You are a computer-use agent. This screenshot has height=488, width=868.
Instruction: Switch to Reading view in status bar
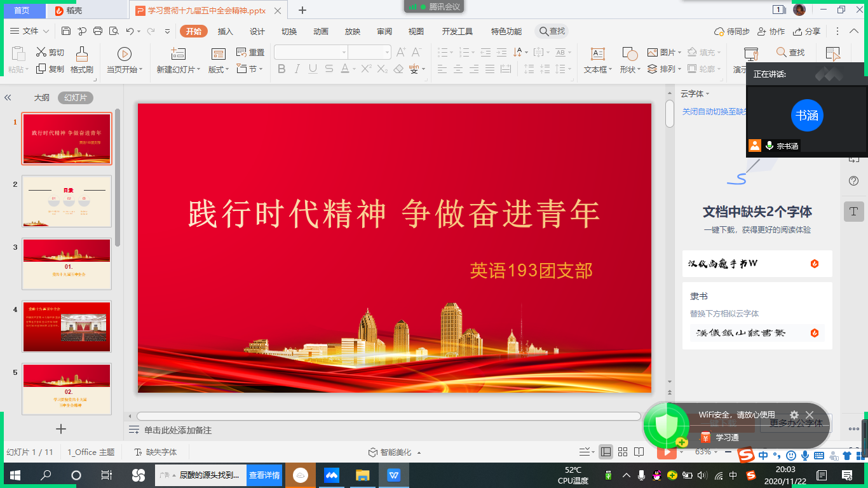tap(639, 452)
